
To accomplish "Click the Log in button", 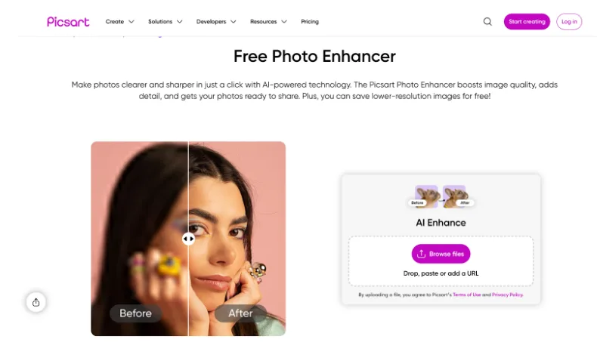I will point(569,22).
